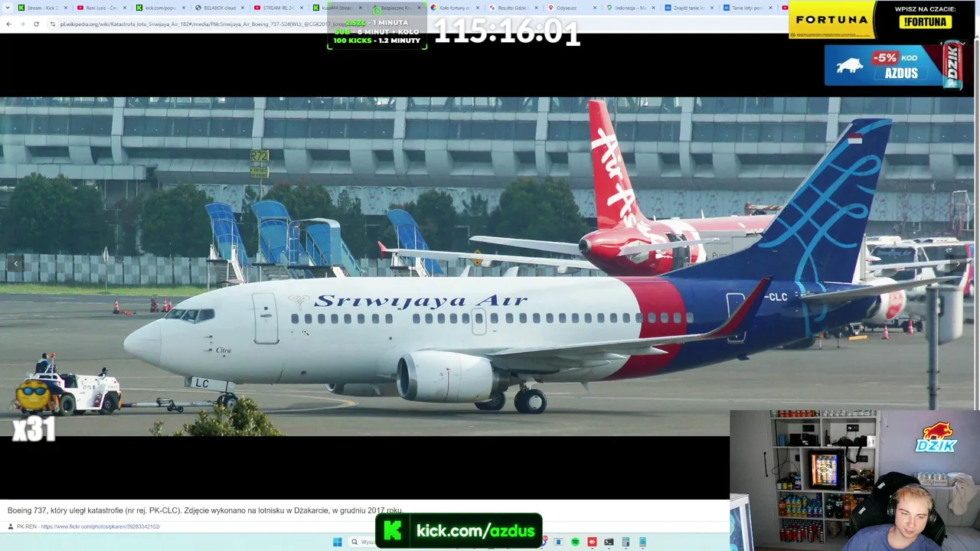View site information icon in address bar

(52, 24)
